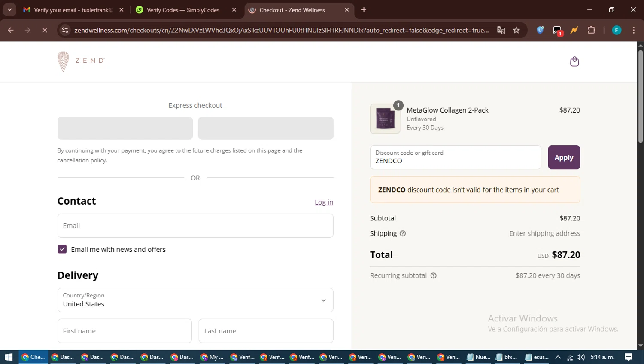Open the 'esur...' Notepad taskbar item
The width and height of the screenshot is (644, 364).
pyautogui.click(x=537, y=357)
